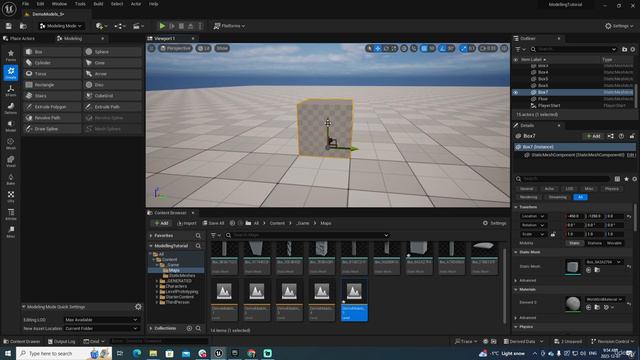Select the Rectangle shape tool
Image resolution: width=640 pixels, height=360 pixels.
pyautogui.click(x=52, y=85)
